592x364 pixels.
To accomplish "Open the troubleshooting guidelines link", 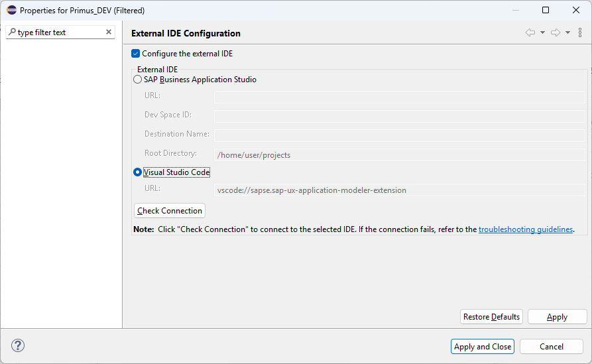I will (x=526, y=229).
